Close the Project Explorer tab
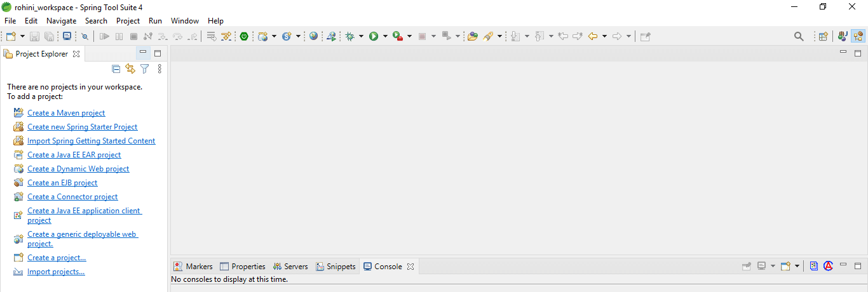The width and height of the screenshot is (868, 292). point(76,54)
